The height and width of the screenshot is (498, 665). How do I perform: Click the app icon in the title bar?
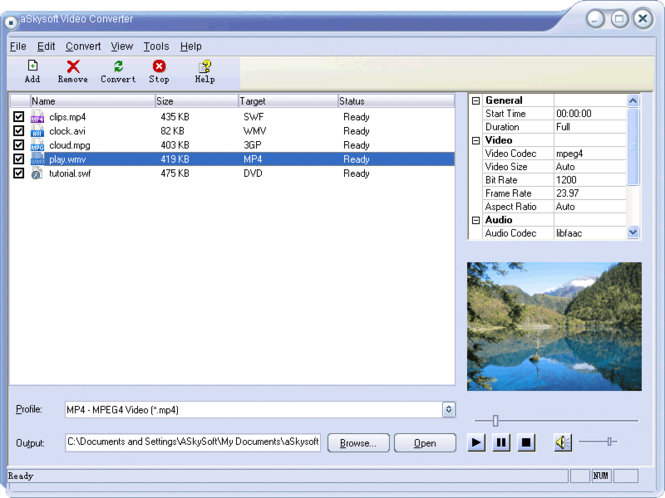11,22
